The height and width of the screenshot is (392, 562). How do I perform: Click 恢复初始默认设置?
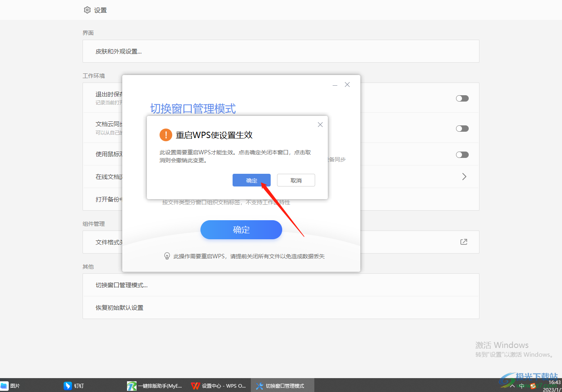coord(281,307)
